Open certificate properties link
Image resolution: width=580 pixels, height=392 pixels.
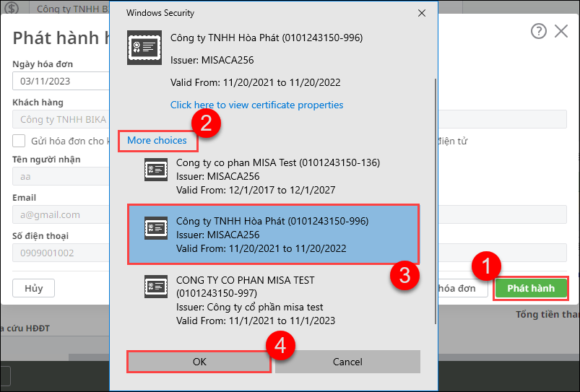click(x=256, y=105)
